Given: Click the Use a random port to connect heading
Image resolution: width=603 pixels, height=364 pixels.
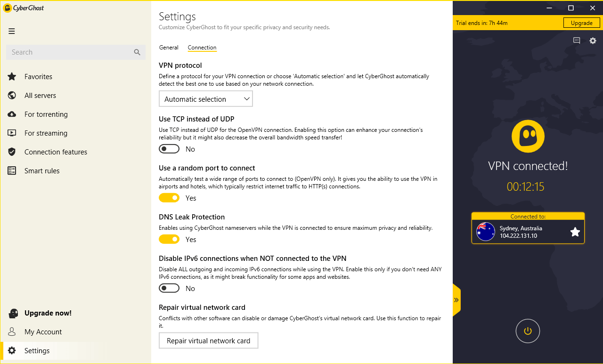Looking at the screenshot, I should 207,168.
